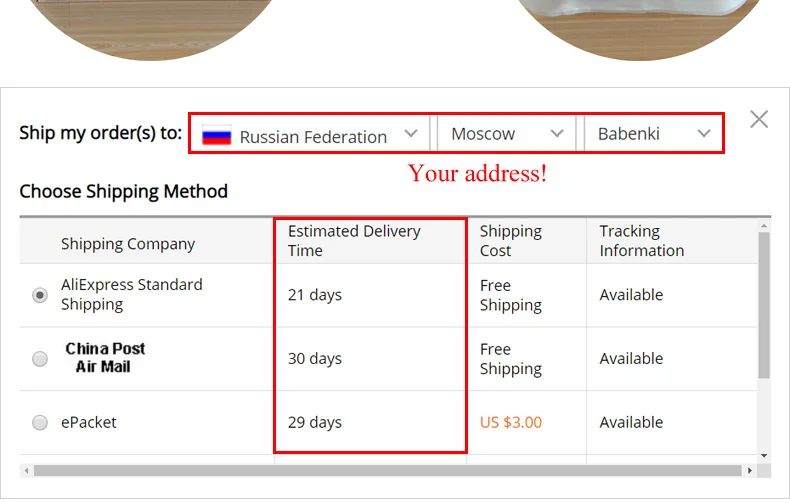This screenshot has height=503, width=790.
Task: Click Free Shipping in AliExpress Standard row
Action: [x=511, y=295]
